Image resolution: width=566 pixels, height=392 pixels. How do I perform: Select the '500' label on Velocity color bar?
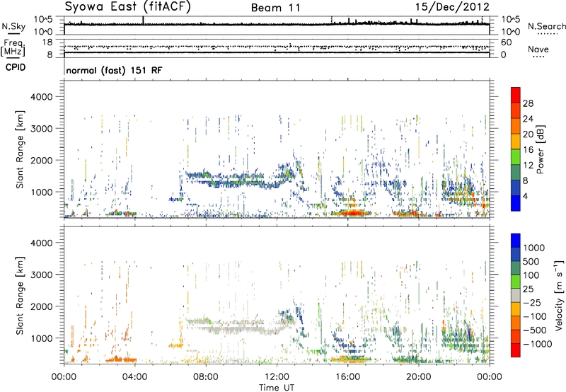tap(531, 262)
